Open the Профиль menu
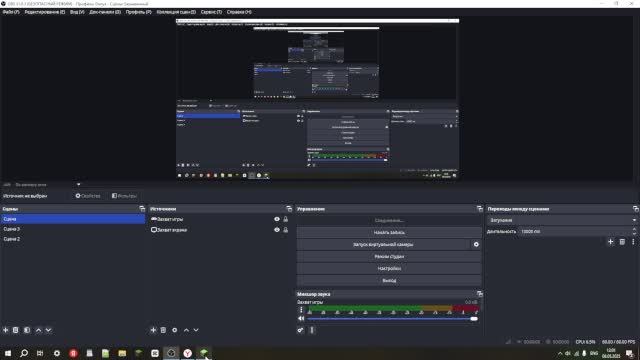Viewport: 640px width, 360px height. click(138, 12)
